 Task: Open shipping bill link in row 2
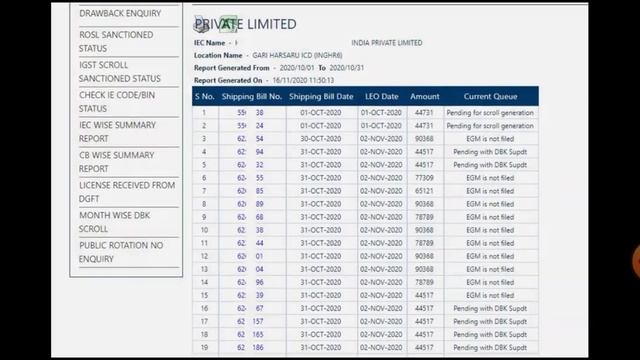(250, 126)
